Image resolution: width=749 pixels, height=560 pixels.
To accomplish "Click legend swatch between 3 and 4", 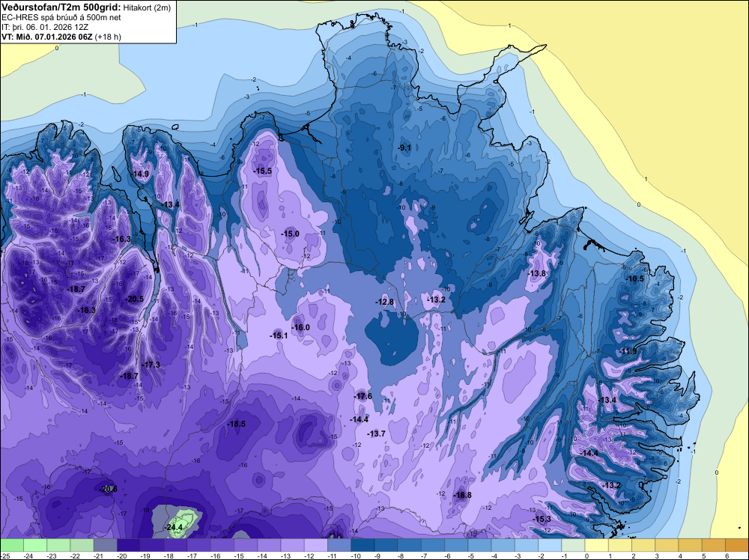I will pyautogui.click(x=667, y=545).
